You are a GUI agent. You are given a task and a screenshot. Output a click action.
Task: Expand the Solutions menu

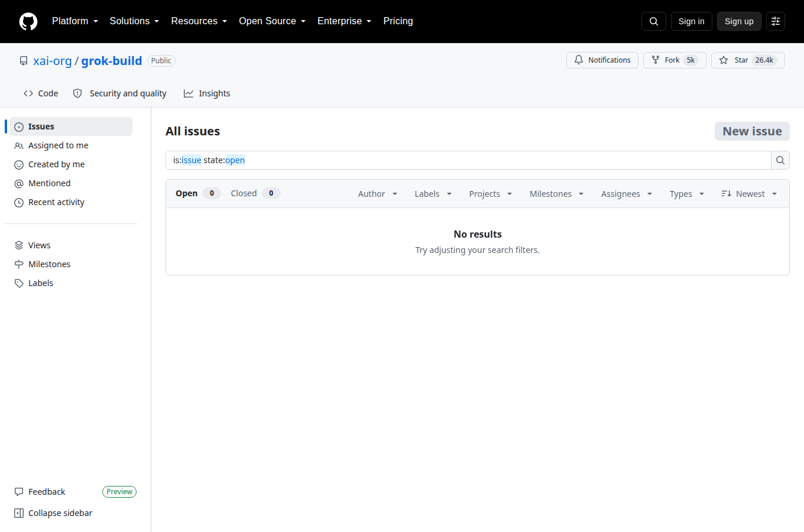134,21
